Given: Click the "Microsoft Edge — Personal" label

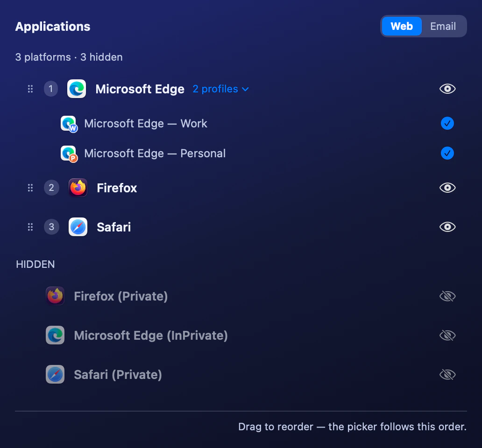Looking at the screenshot, I should tap(155, 153).
